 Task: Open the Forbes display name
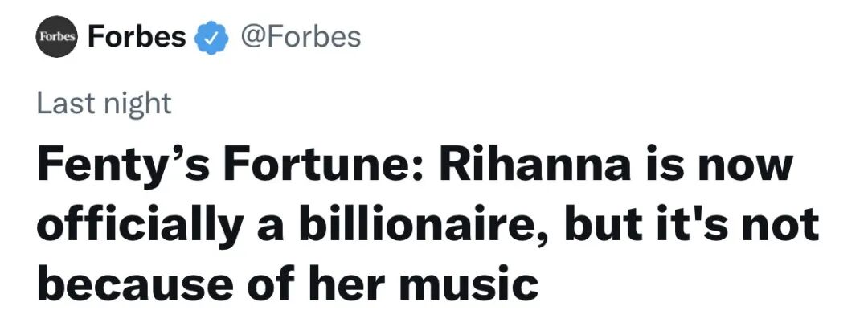pyautogui.click(x=136, y=37)
